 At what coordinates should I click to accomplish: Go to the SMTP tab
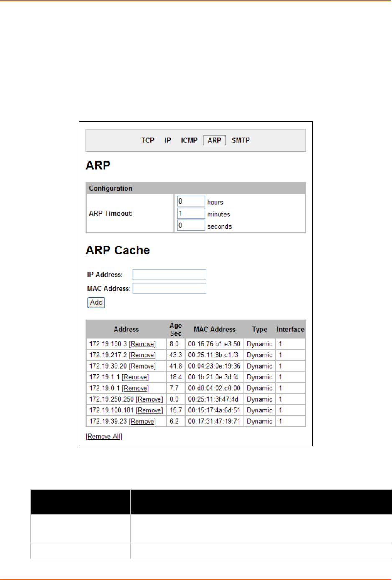[241, 140]
